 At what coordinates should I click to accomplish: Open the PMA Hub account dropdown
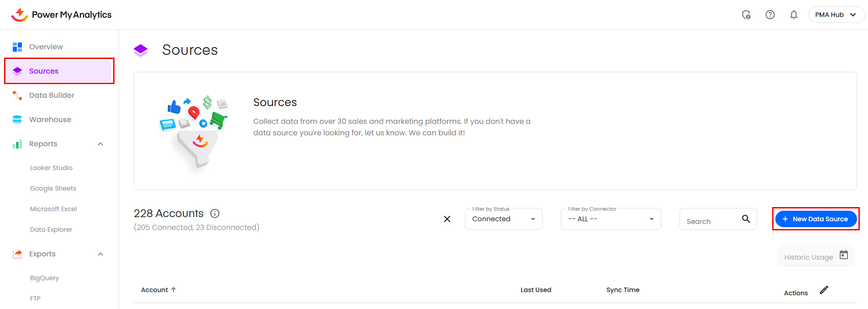(x=836, y=15)
